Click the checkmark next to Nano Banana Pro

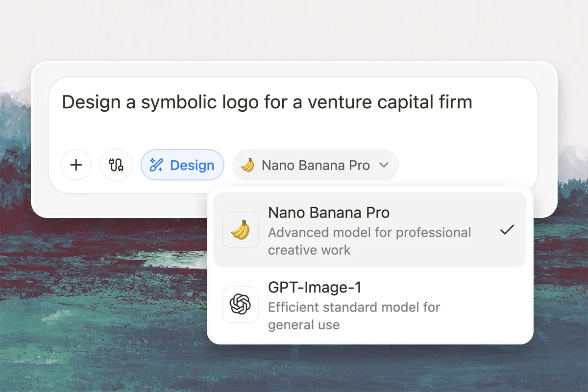(x=507, y=229)
